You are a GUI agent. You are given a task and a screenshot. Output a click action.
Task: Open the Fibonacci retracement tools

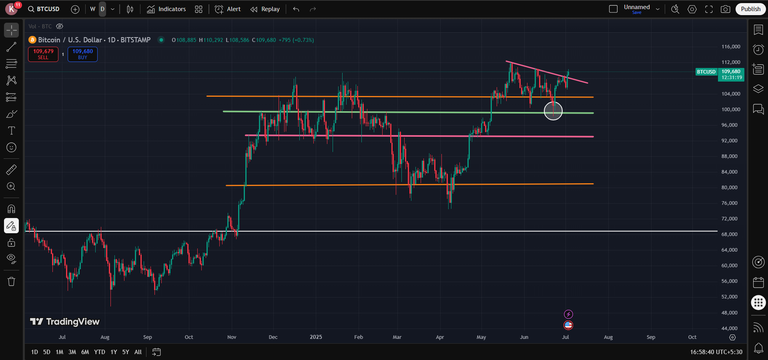pos(11,64)
